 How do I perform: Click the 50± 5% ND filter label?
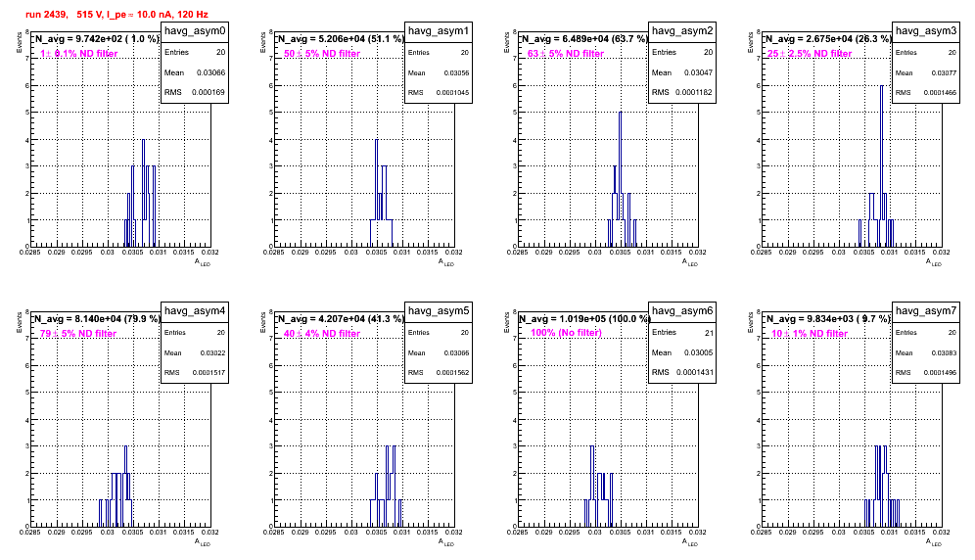point(322,54)
